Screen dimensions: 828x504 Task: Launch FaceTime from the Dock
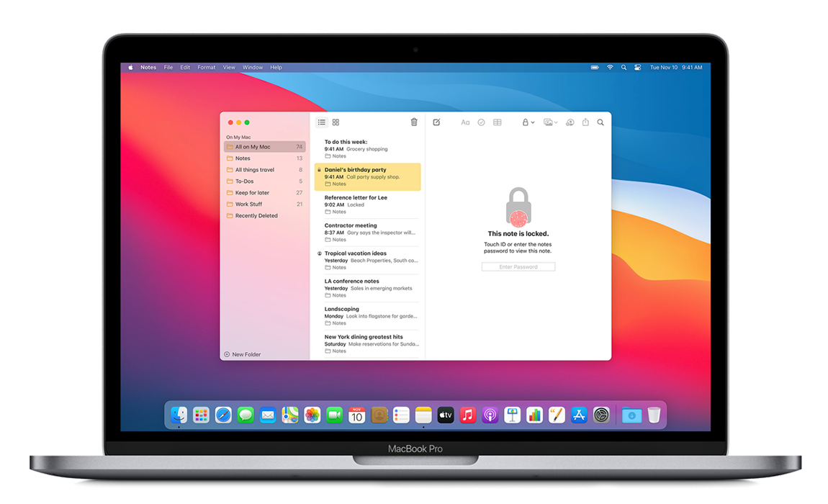pyautogui.click(x=334, y=415)
